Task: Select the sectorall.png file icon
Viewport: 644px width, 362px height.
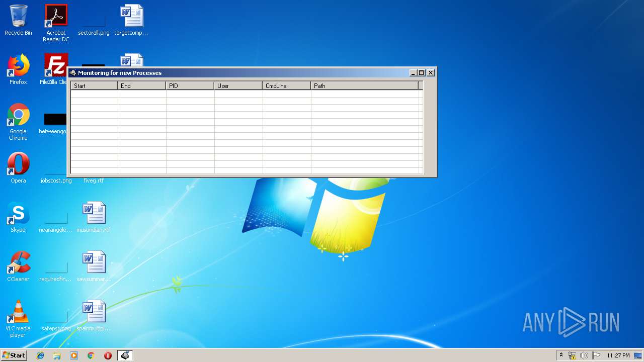Action: click(x=94, y=20)
